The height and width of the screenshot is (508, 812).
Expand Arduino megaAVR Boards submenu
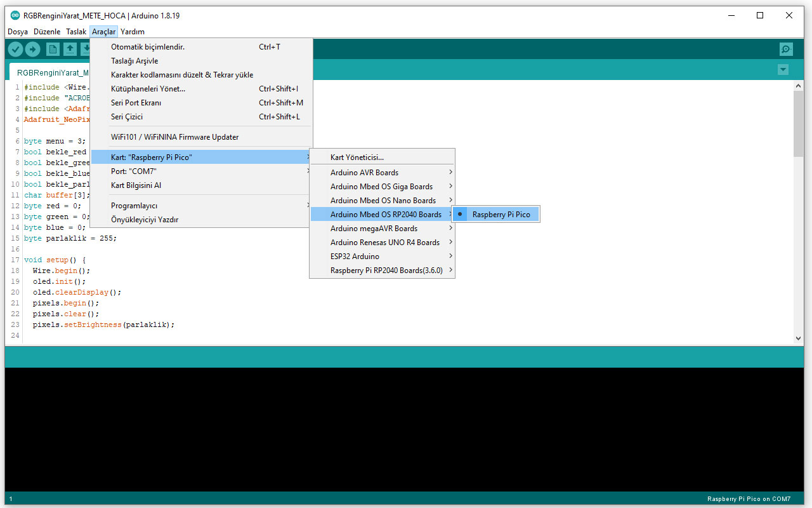pos(383,229)
